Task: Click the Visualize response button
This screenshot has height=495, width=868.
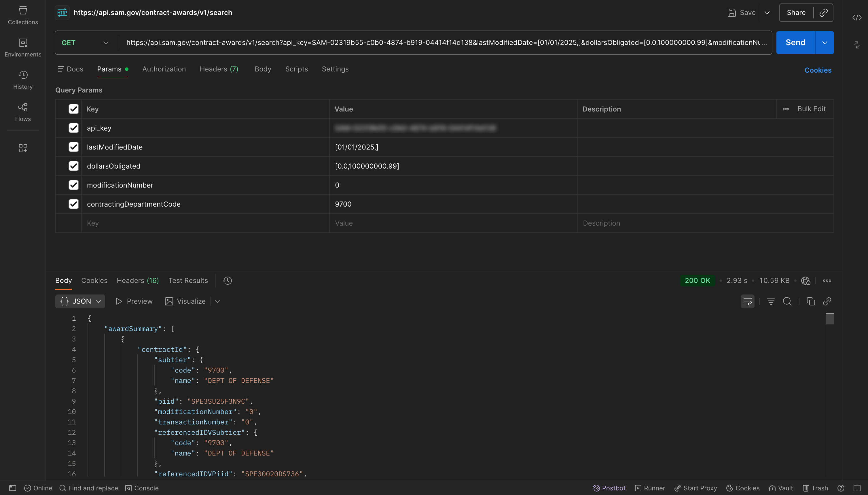Action: coord(185,301)
